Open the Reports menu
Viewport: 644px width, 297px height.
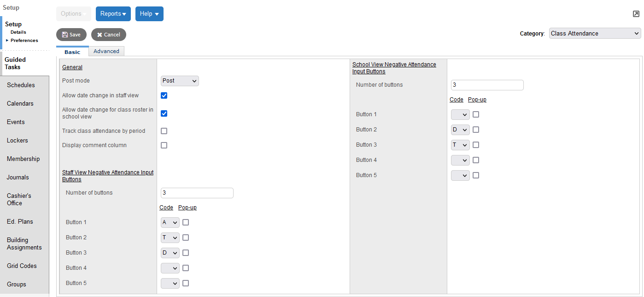(x=113, y=14)
